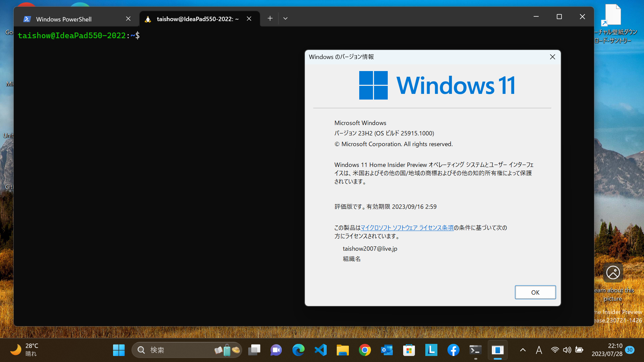This screenshot has height=362, width=644.
Task: Open the マイクロソフト ソフトウェア ライセンス条項 link
Action: [x=407, y=228]
